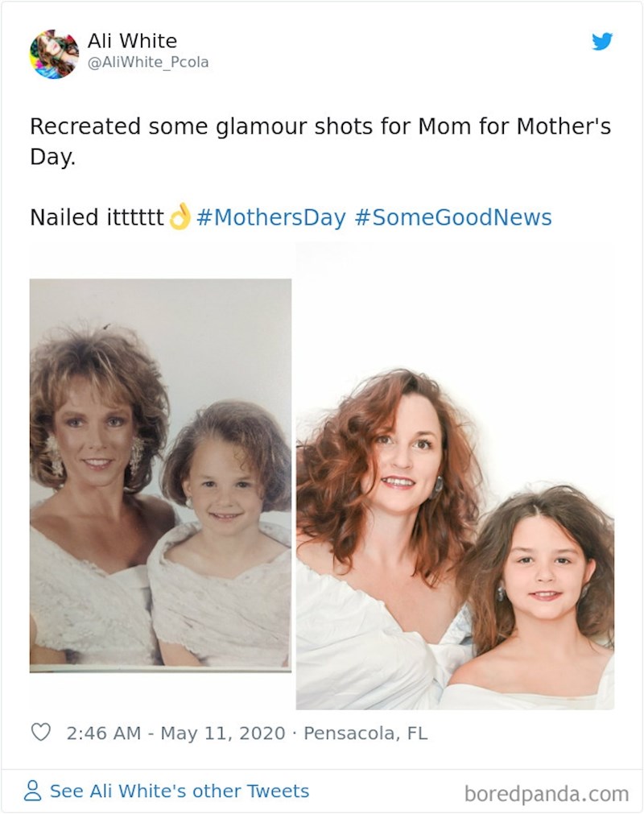The height and width of the screenshot is (814, 644).
Task: Open the @AliWhite_Pcola handle
Action: coord(147,62)
